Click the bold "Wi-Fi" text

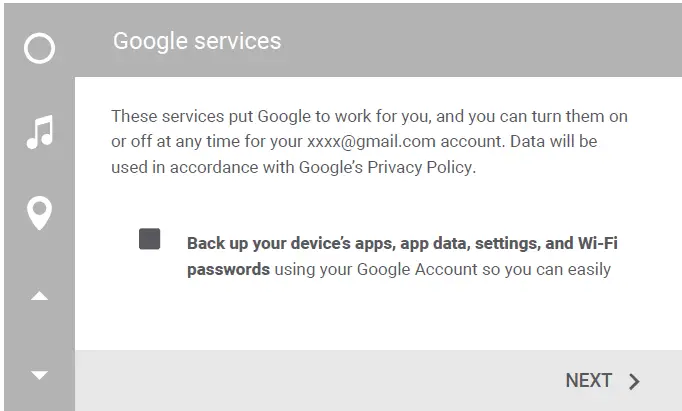coord(608,243)
